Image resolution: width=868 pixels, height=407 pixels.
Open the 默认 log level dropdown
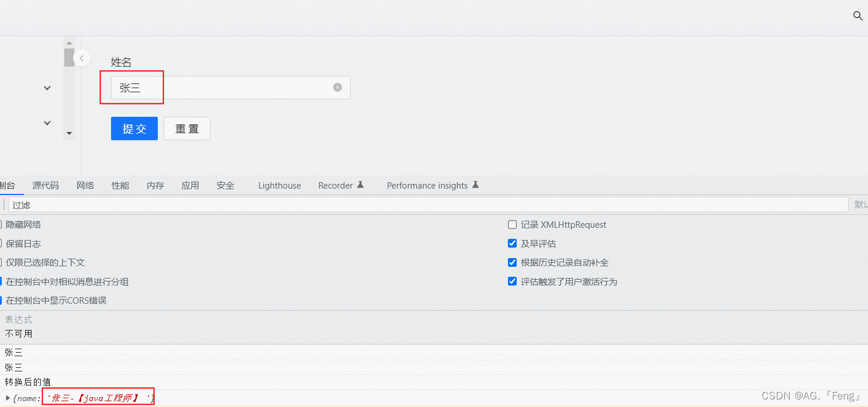pyautogui.click(x=860, y=204)
